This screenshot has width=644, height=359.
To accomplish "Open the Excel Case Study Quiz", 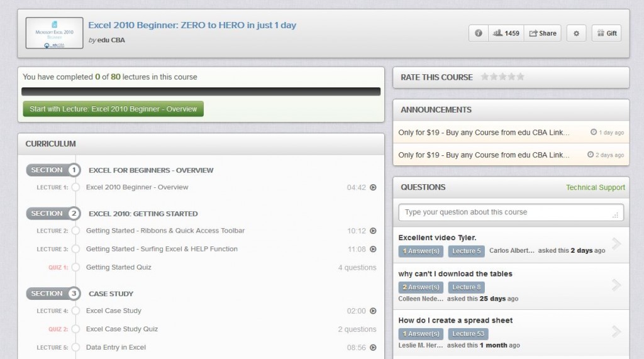I will [122, 329].
